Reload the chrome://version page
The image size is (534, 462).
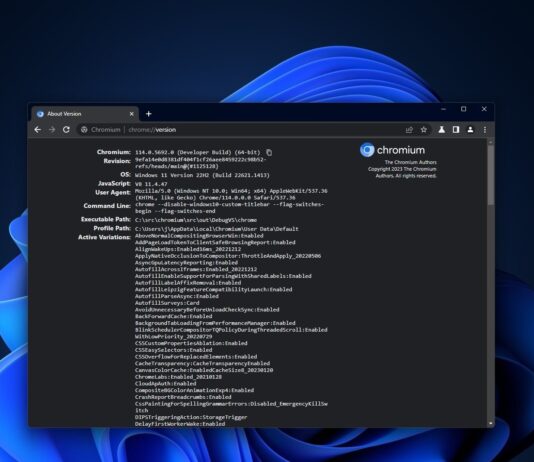point(66,130)
